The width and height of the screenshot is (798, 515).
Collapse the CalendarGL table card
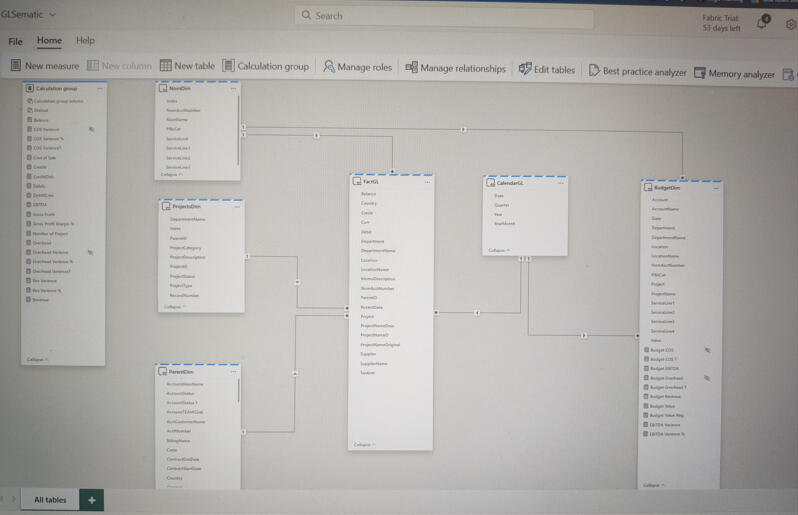497,250
